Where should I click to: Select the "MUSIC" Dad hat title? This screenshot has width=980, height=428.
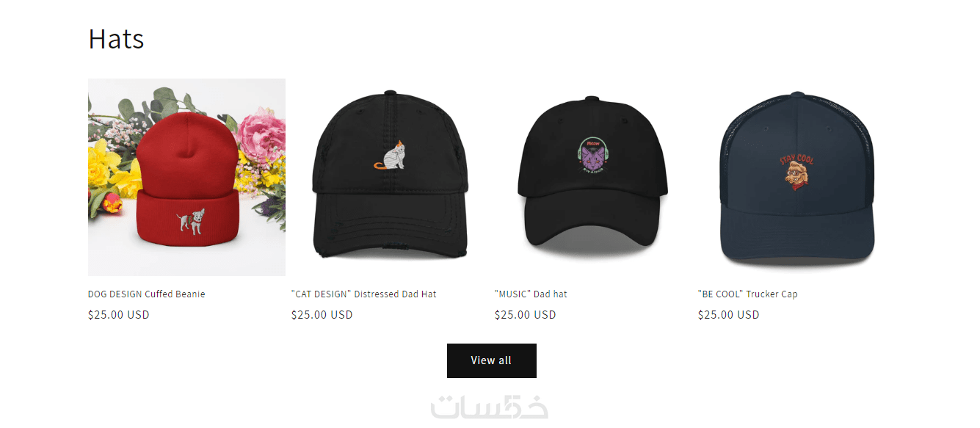(x=531, y=294)
